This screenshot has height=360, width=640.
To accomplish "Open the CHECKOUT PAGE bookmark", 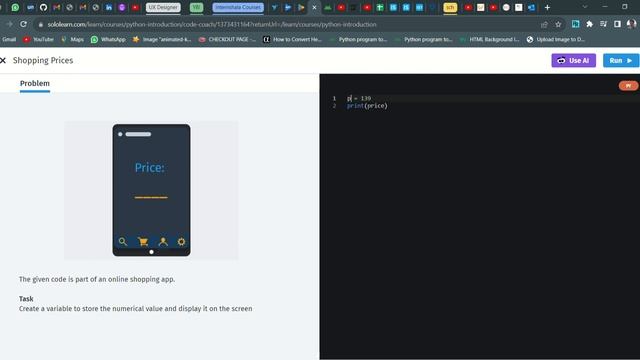I will (x=227, y=40).
